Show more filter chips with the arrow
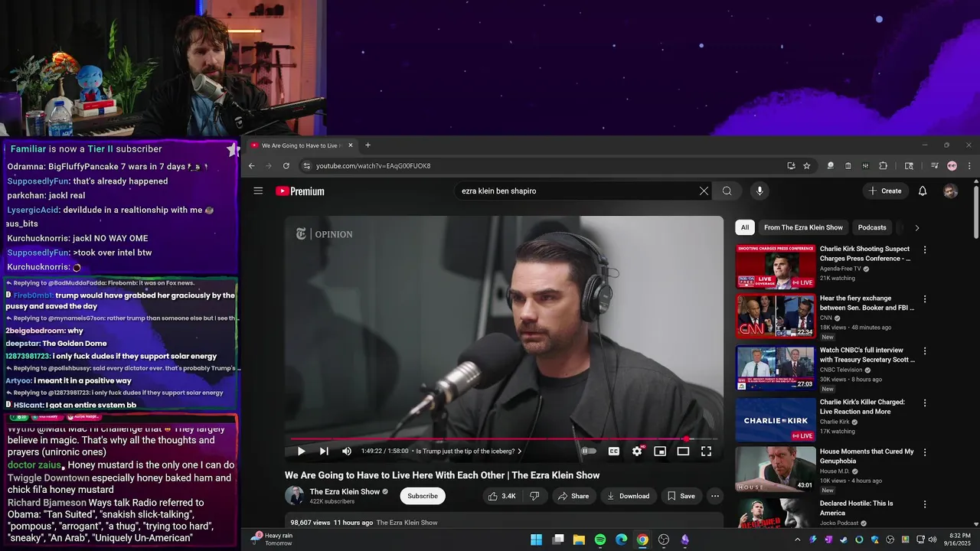The width and height of the screenshot is (980, 551). point(916,227)
